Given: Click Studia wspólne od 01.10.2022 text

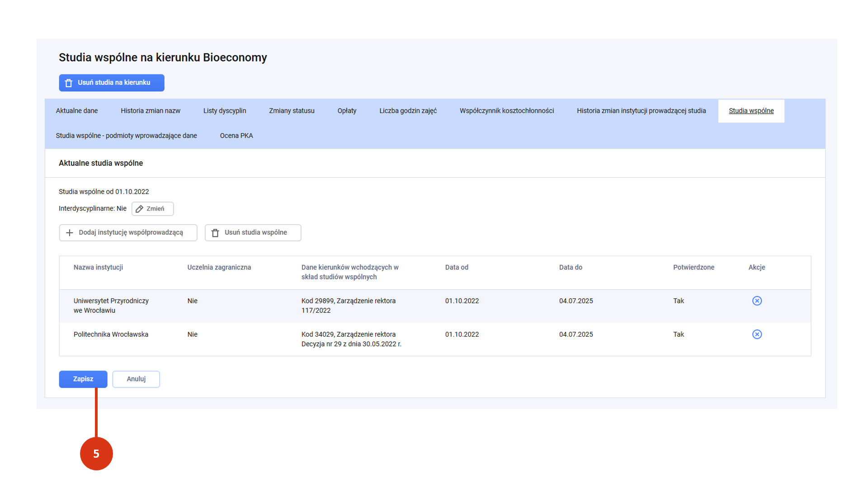Looking at the screenshot, I should pyautogui.click(x=104, y=192).
